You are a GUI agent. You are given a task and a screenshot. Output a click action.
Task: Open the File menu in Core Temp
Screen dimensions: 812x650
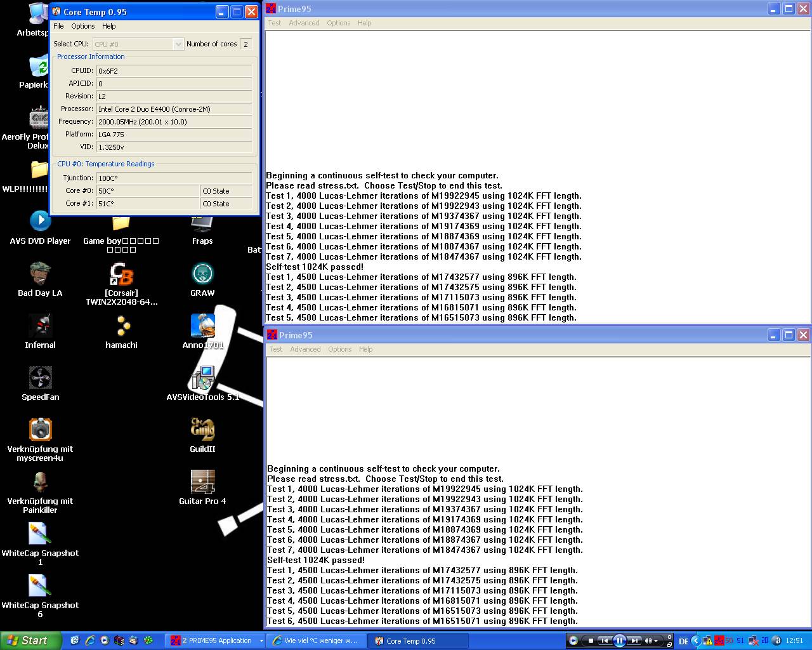[58, 26]
